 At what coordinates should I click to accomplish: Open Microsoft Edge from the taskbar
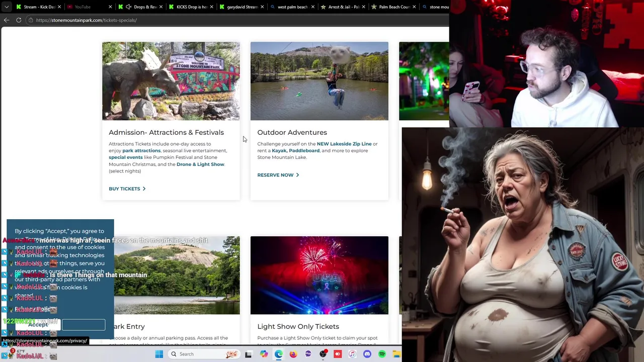click(278, 354)
